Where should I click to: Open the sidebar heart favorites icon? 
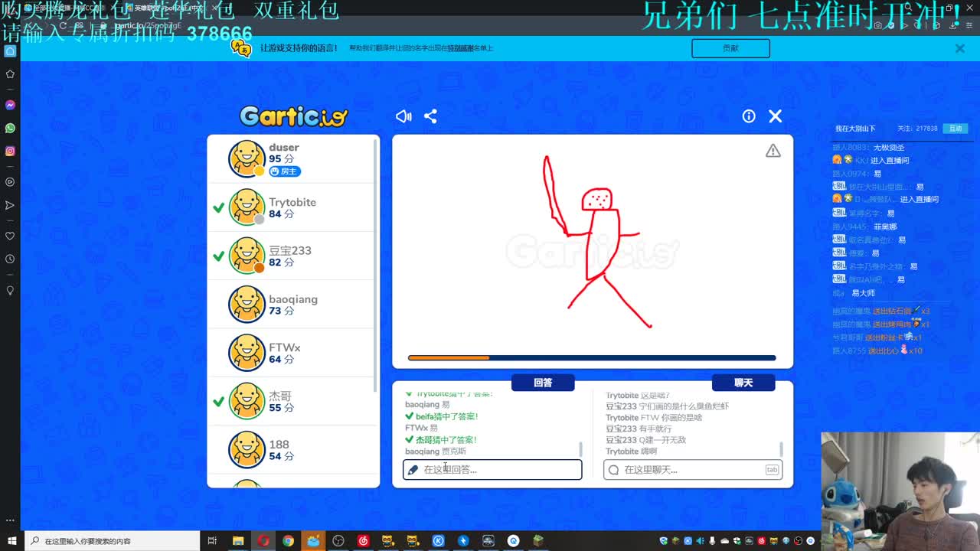point(10,236)
